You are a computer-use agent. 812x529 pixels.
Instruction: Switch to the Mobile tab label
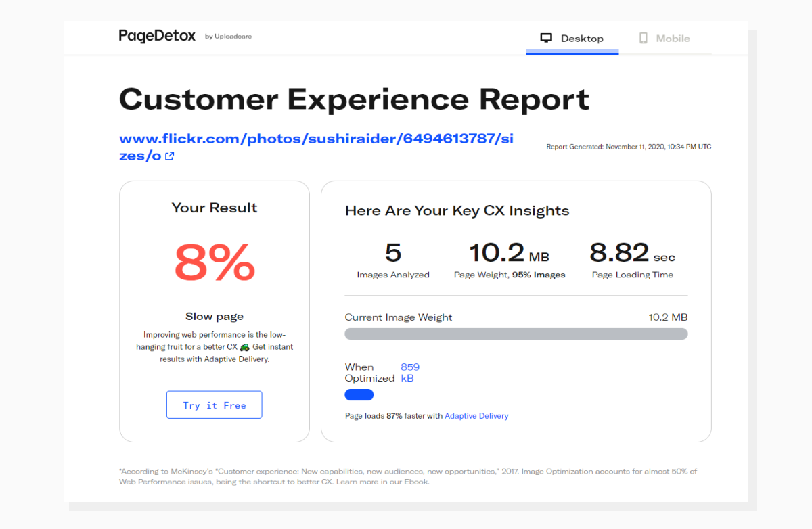[673, 39]
